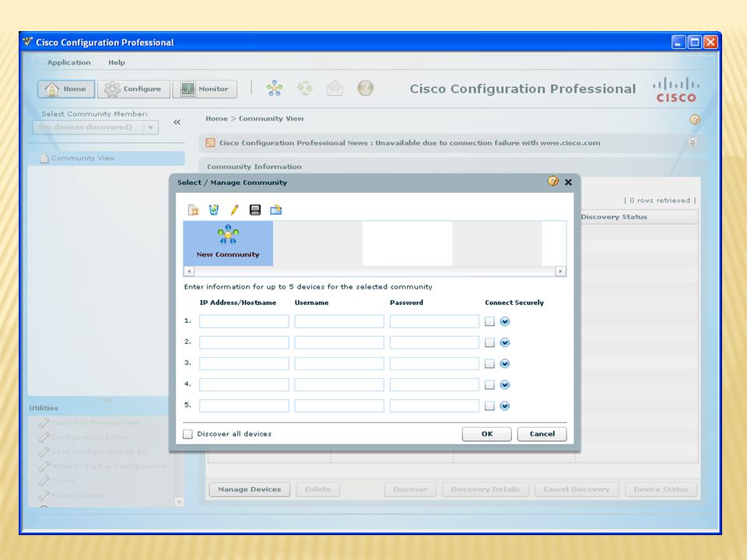747x560 pixels.
Task: Click Telnet in the Utilities list
Action: pos(63,481)
